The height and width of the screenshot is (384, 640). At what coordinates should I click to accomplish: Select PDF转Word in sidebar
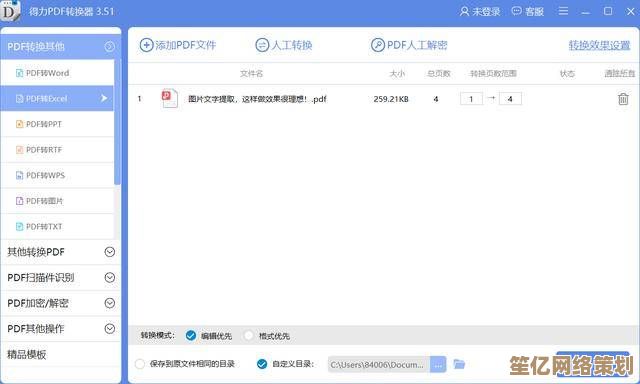coord(57,73)
